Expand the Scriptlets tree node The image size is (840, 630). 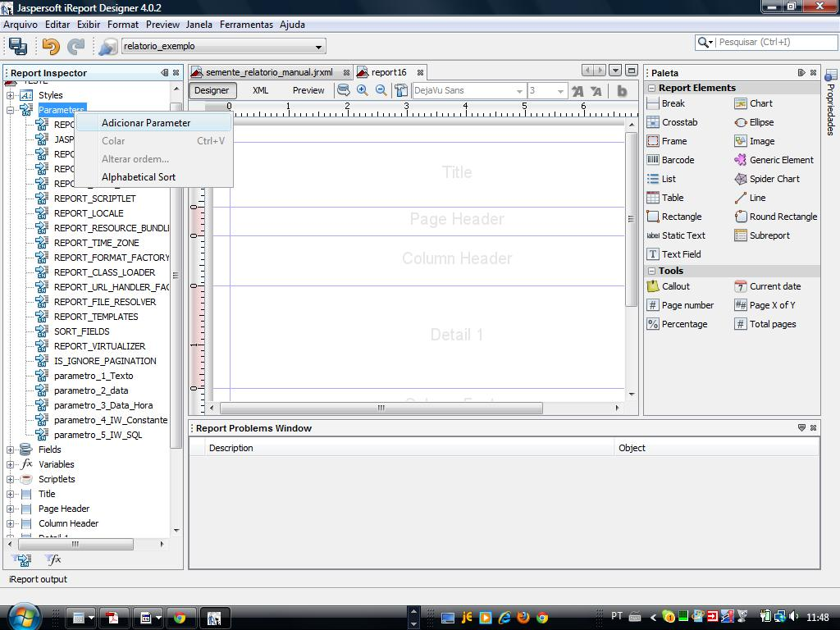(10, 479)
